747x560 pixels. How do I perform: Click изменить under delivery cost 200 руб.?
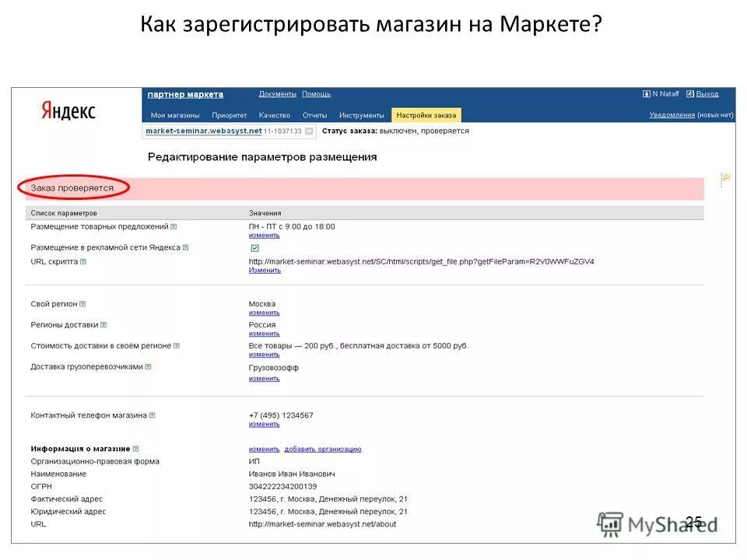pyautogui.click(x=265, y=355)
